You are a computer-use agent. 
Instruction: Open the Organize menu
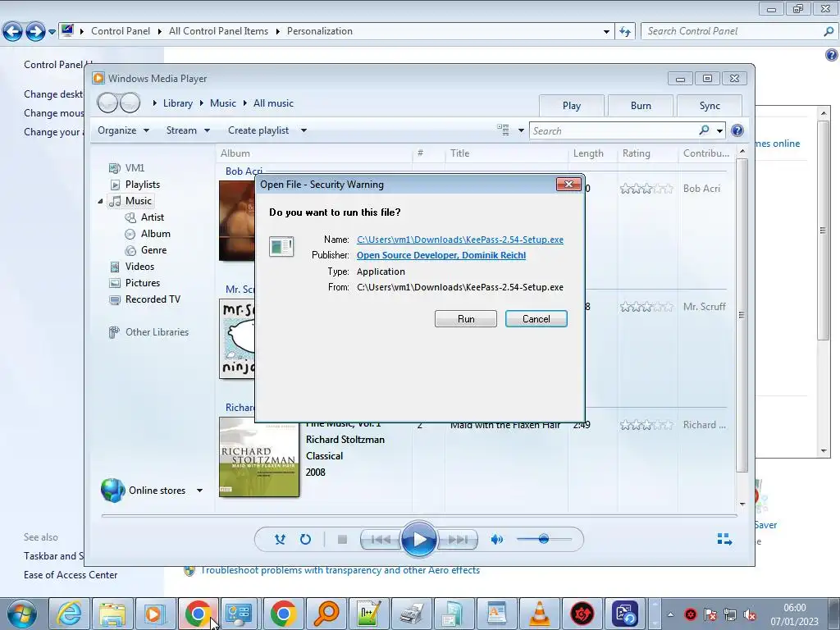tap(123, 130)
